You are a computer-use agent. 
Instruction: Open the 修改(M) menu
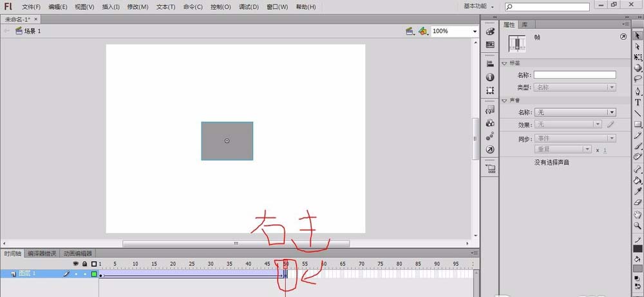click(138, 7)
